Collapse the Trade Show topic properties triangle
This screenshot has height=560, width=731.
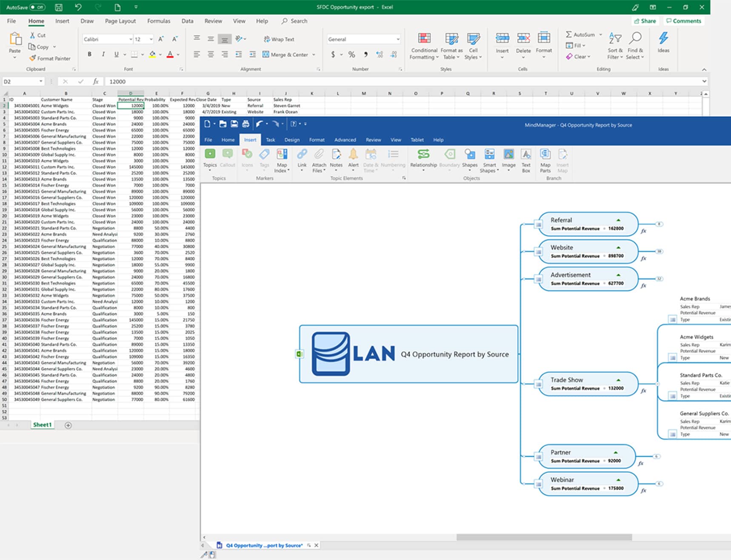tap(618, 380)
